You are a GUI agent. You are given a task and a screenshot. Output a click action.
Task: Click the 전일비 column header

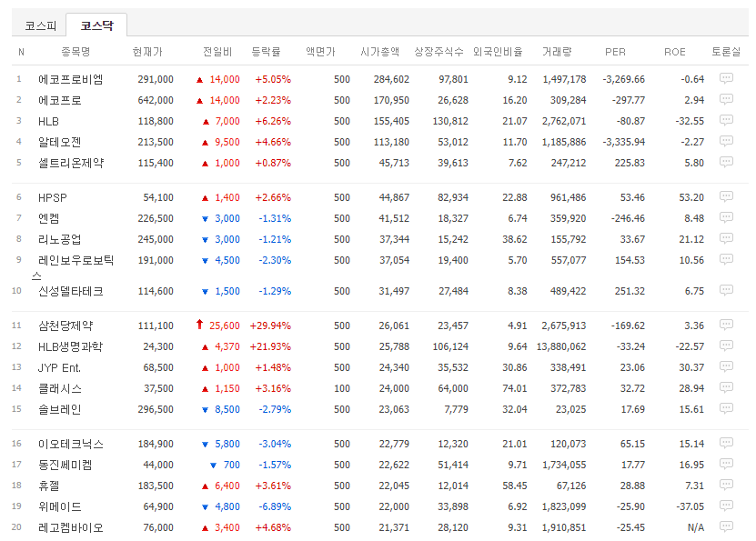[x=217, y=52]
